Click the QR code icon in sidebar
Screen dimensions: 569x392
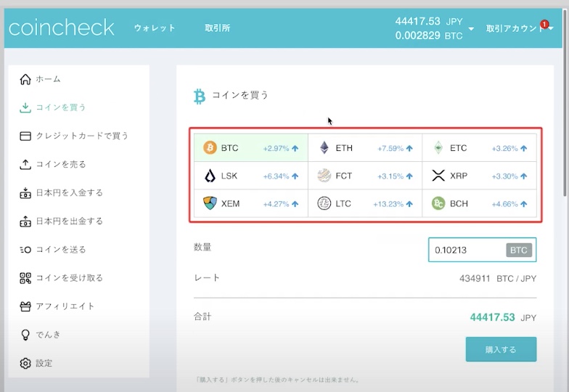pos(25,278)
